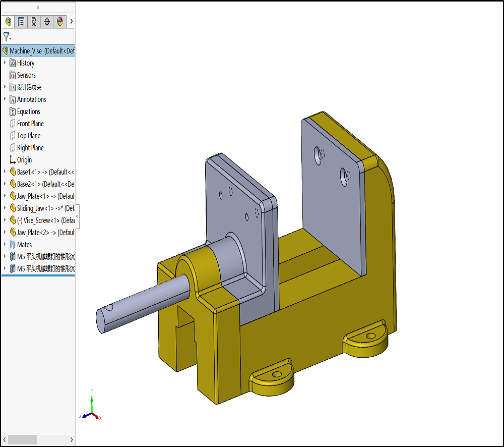
Task: Show more manager tabs with right chevron
Action: pyautogui.click(x=72, y=22)
